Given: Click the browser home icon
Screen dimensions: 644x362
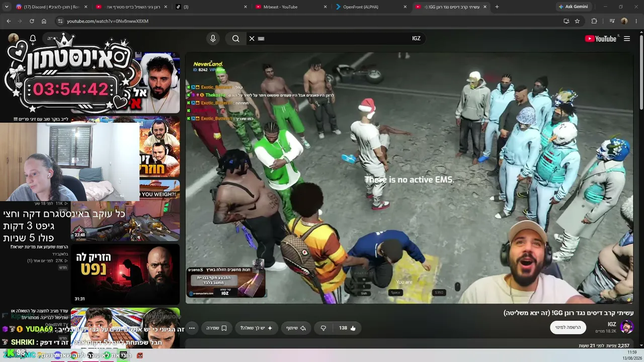Looking at the screenshot, I should (x=44, y=21).
